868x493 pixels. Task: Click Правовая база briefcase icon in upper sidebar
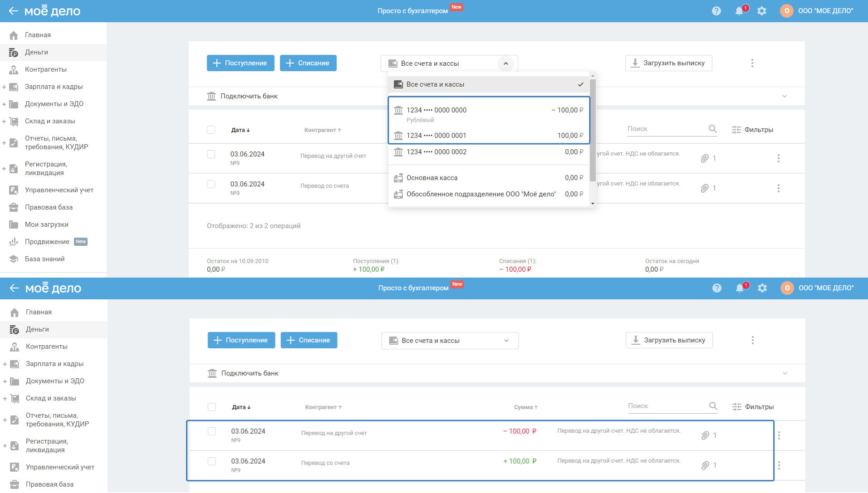click(x=14, y=207)
